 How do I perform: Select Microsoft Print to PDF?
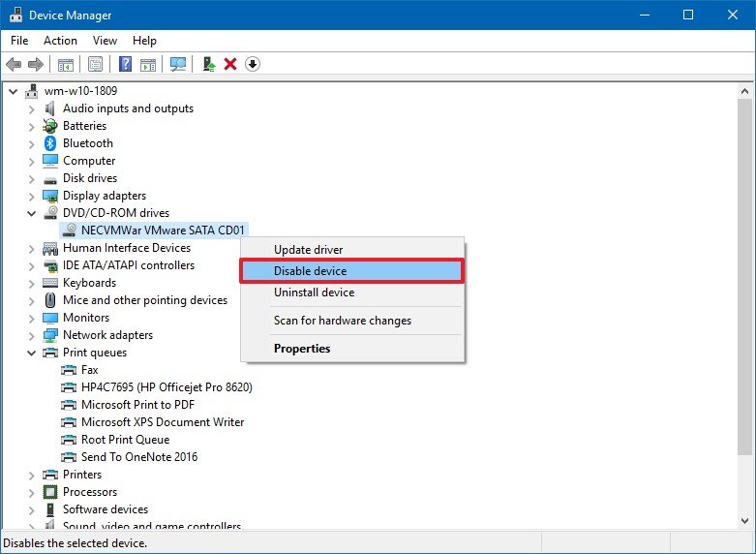point(137,405)
